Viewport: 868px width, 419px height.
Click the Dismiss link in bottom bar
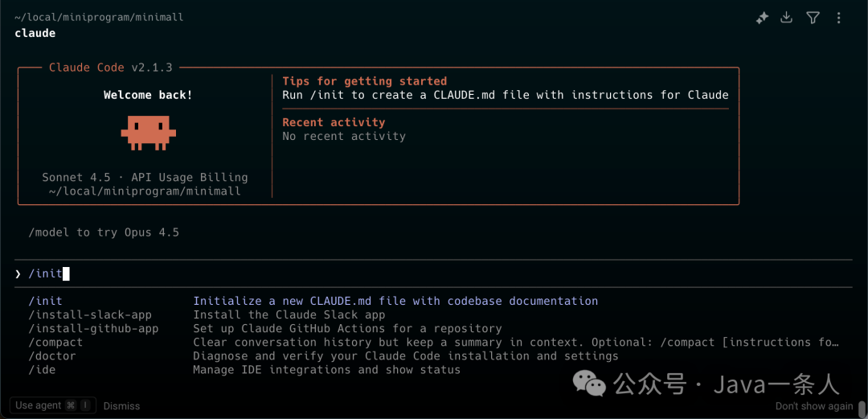(x=121, y=406)
